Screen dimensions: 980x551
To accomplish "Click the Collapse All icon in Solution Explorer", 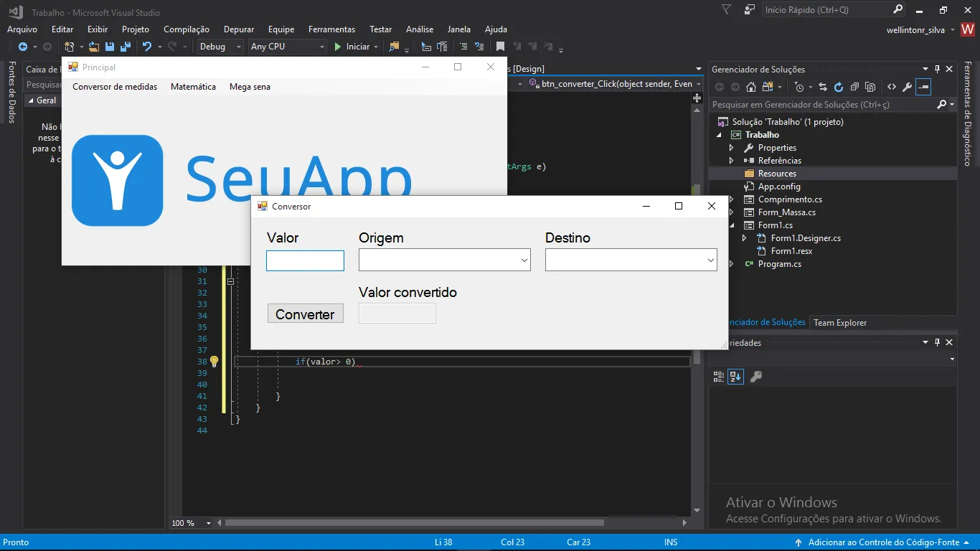I will pos(854,87).
